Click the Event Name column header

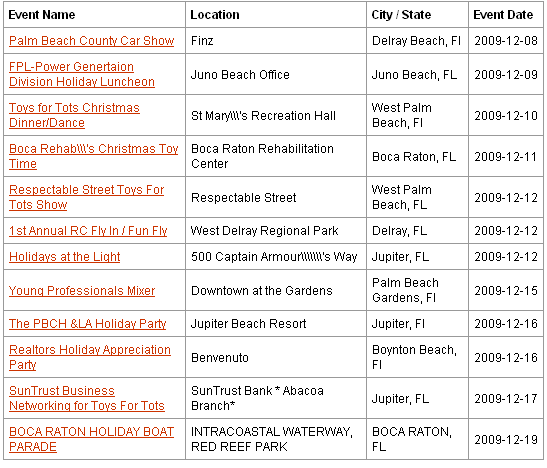(94, 15)
